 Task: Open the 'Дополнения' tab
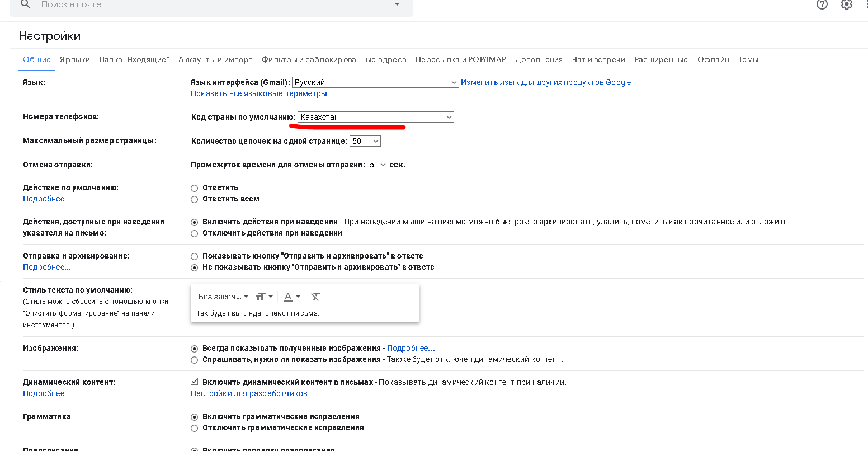pyautogui.click(x=539, y=59)
